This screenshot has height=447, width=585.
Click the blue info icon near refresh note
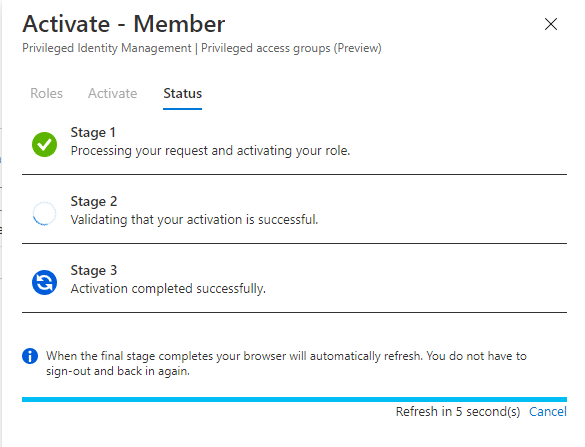(x=30, y=356)
